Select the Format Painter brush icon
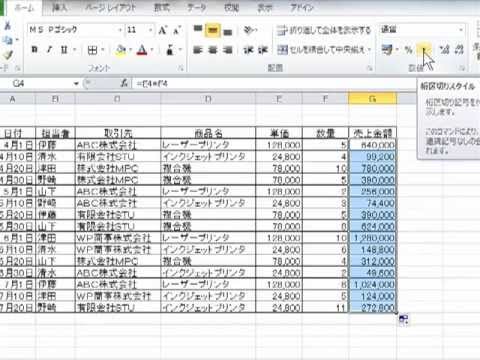480x360 pixels. tap(8, 55)
